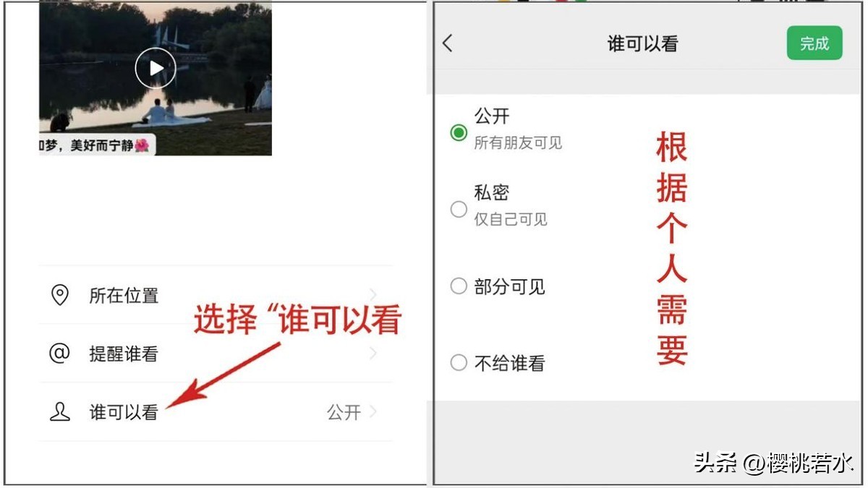
Task: Select the 私密 radio option
Action: (x=459, y=210)
